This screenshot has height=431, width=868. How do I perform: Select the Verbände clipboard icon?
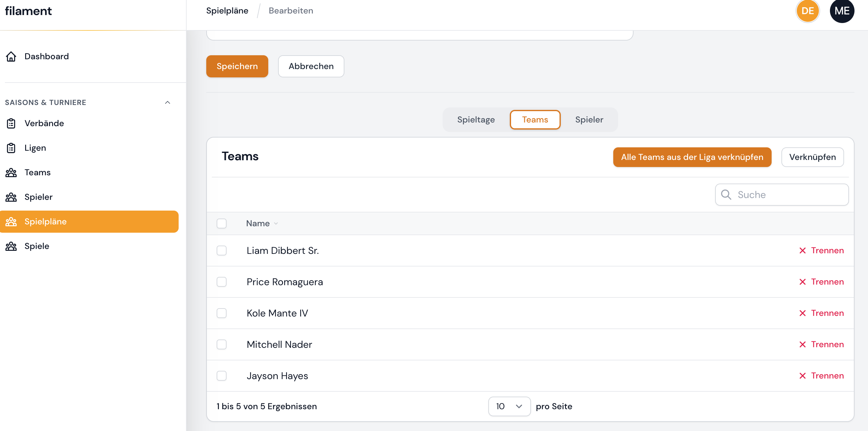(x=11, y=123)
